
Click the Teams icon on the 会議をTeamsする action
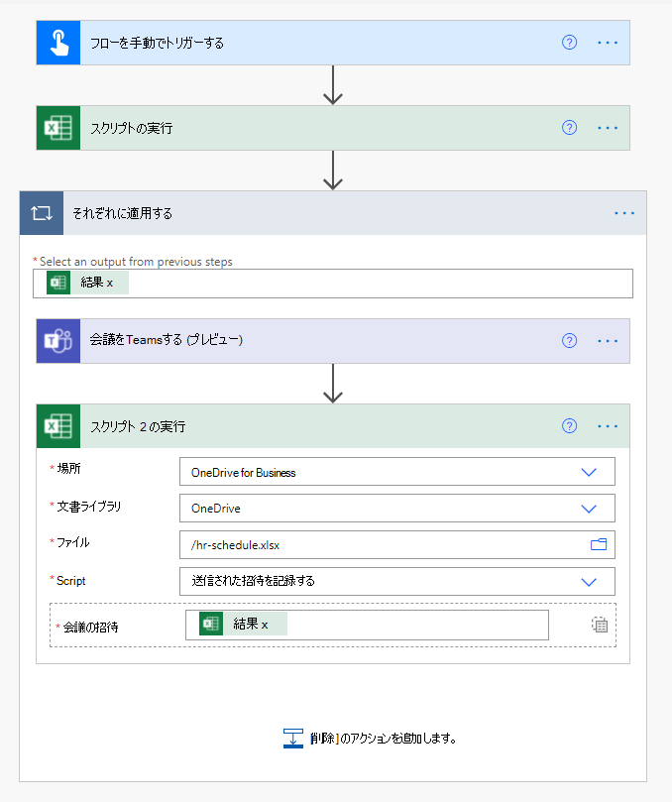57,340
